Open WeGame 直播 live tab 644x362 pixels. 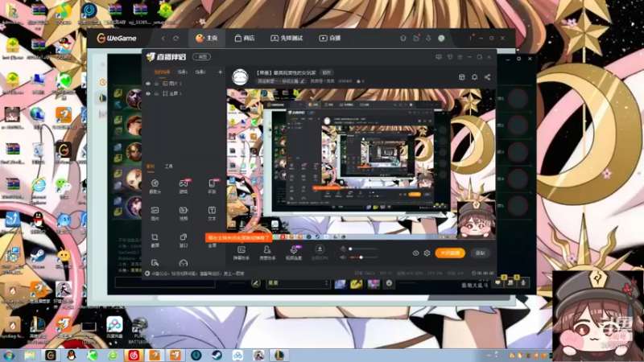point(330,38)
